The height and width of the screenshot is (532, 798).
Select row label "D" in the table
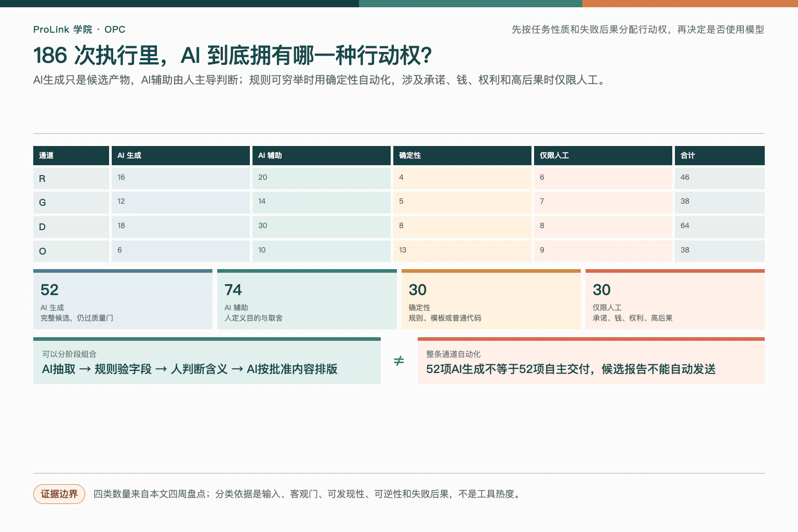pos(42,227)
